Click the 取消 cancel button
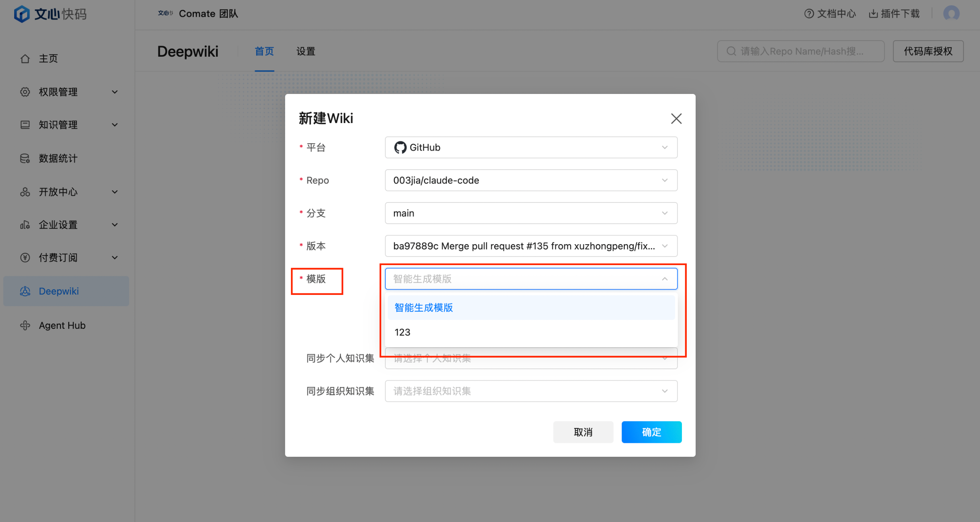The image size is (980, 522). click(x=583, y=432)
